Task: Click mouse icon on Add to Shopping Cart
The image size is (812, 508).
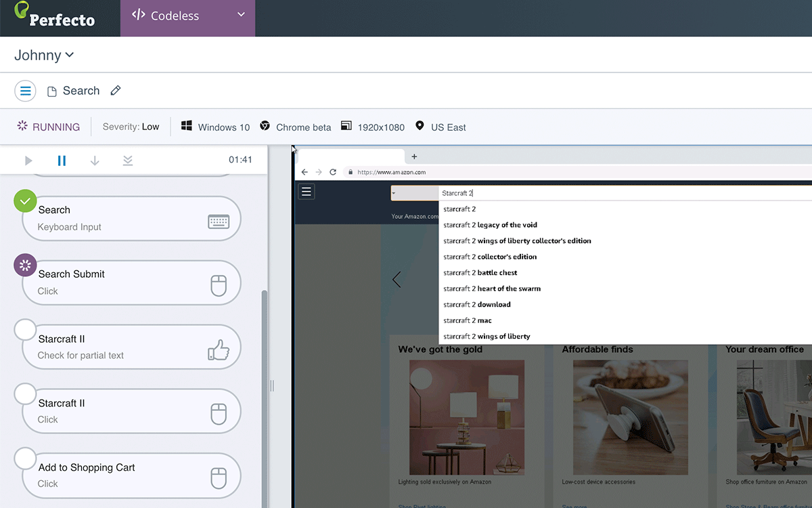Action: (x=219, y=478)
